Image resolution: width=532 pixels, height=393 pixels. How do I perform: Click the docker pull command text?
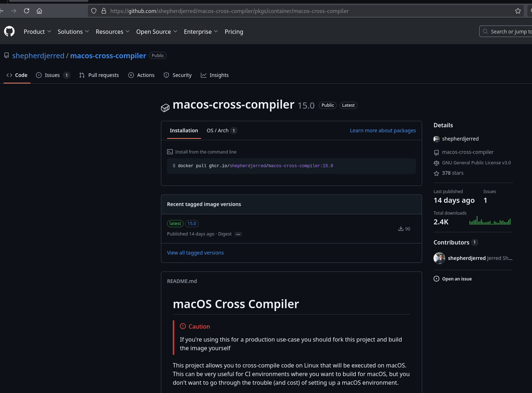pos(255,166)
